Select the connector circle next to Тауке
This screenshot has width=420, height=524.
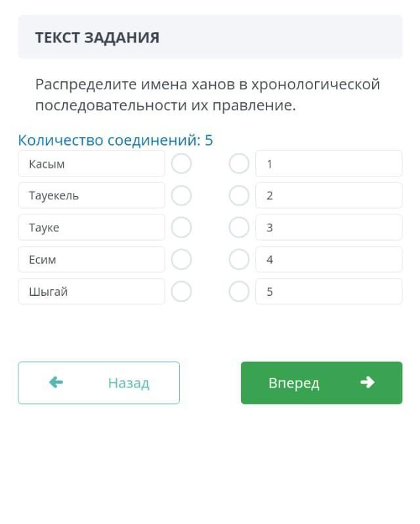coord(181,228)
